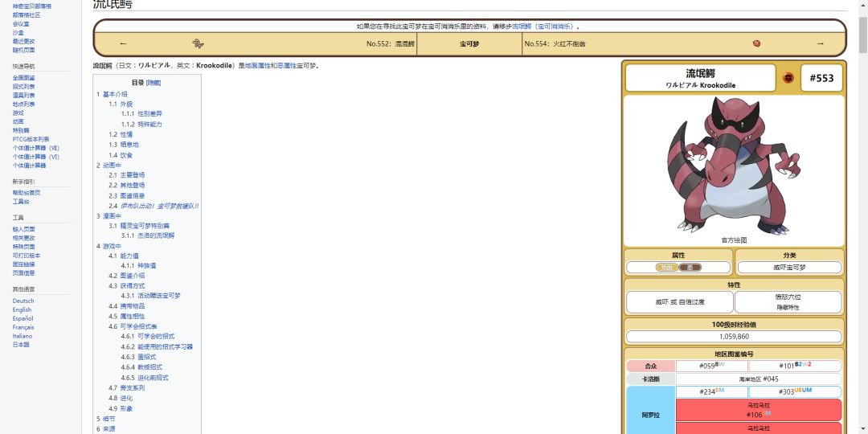The image size is (868, 434).
Task: Jump to section 4.6 可学会招式表
Action: (133, 326)
